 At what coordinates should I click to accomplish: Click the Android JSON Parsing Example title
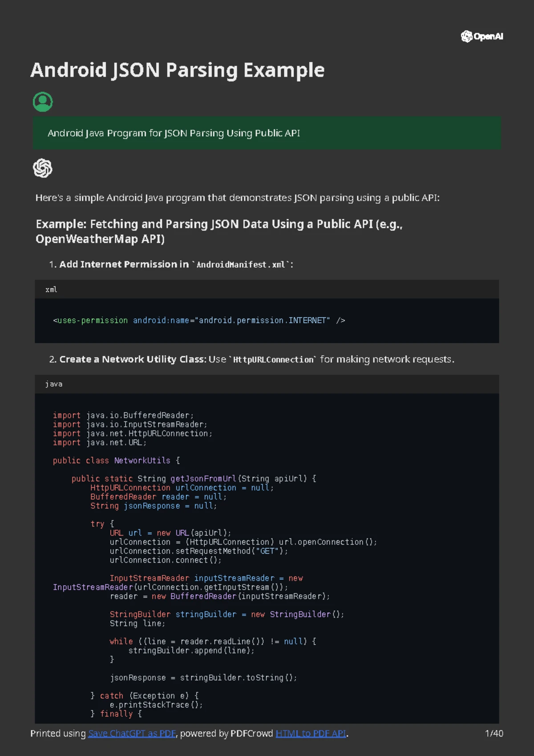point(177,70)
